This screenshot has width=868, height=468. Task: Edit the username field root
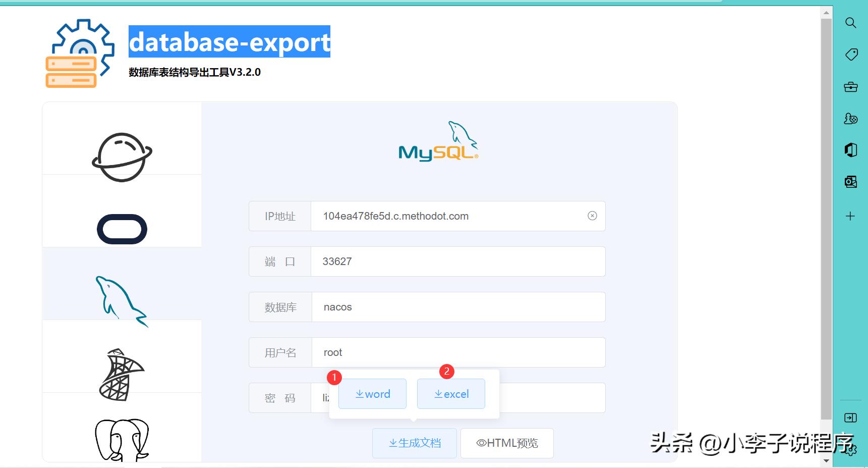pos(458,352)
